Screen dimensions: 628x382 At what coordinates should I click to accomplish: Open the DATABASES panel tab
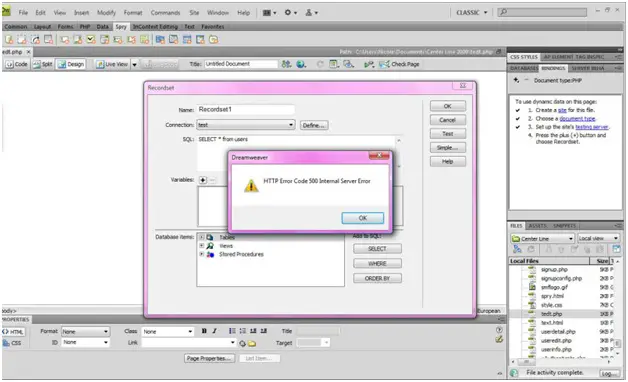[524, 68]
